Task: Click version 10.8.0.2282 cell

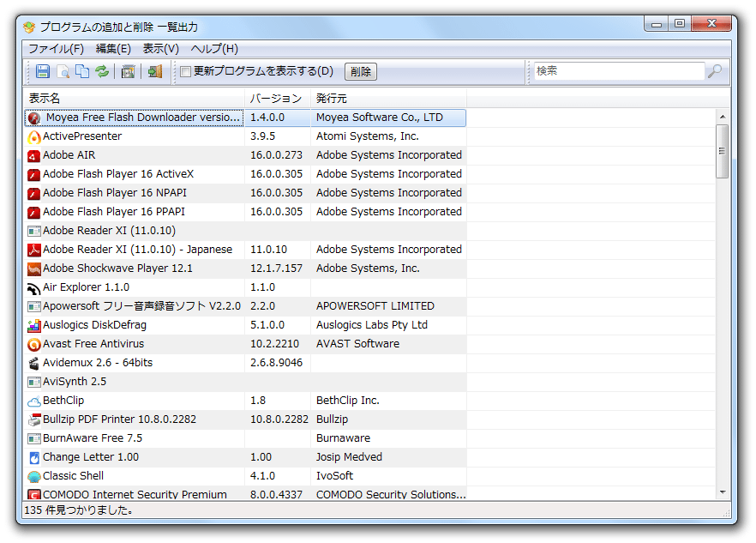Action: pos(279,419)
